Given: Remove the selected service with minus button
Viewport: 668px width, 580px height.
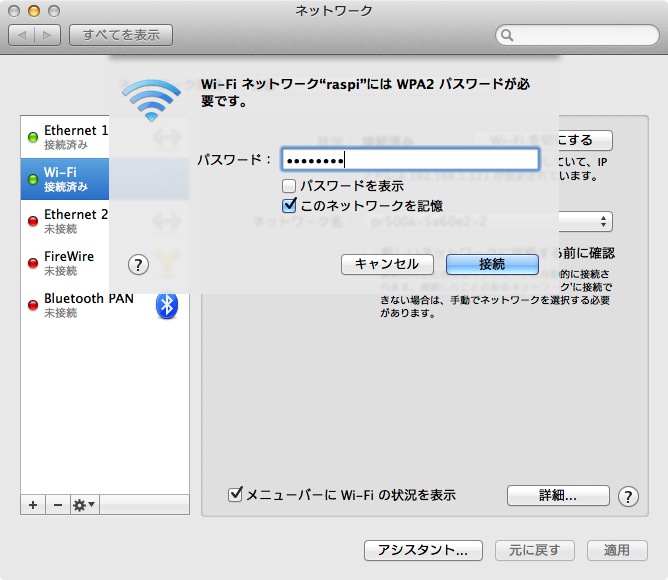Looking at the screenshot, I should (x=57, y=505).
